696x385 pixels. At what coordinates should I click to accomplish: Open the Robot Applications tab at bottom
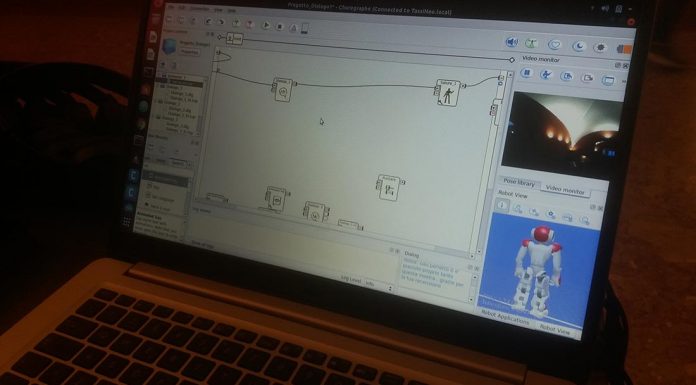506,318
